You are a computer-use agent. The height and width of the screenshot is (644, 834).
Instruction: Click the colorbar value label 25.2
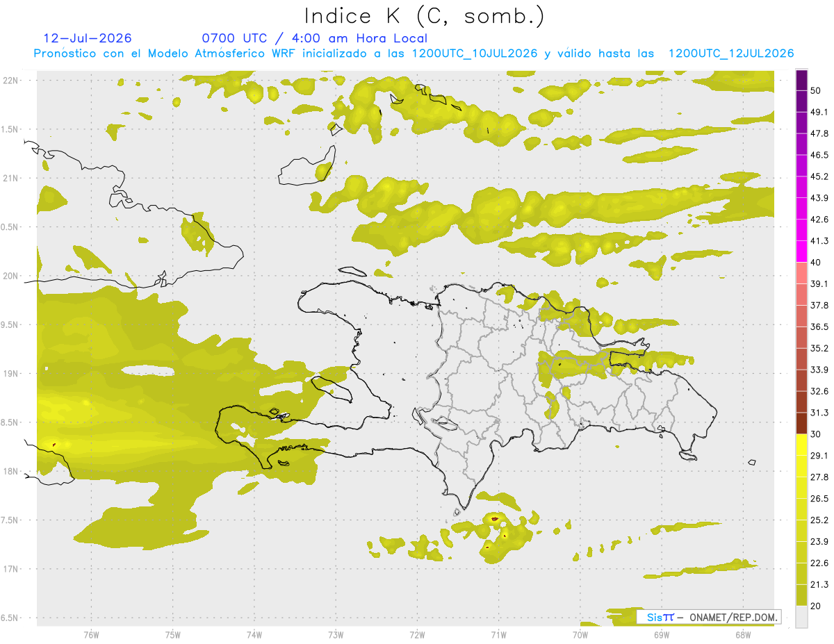pyautogui.click(x=819, y=520)
